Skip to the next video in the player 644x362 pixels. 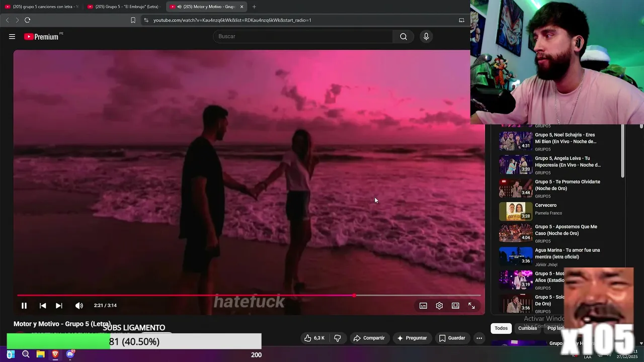[x=59, y=306]
